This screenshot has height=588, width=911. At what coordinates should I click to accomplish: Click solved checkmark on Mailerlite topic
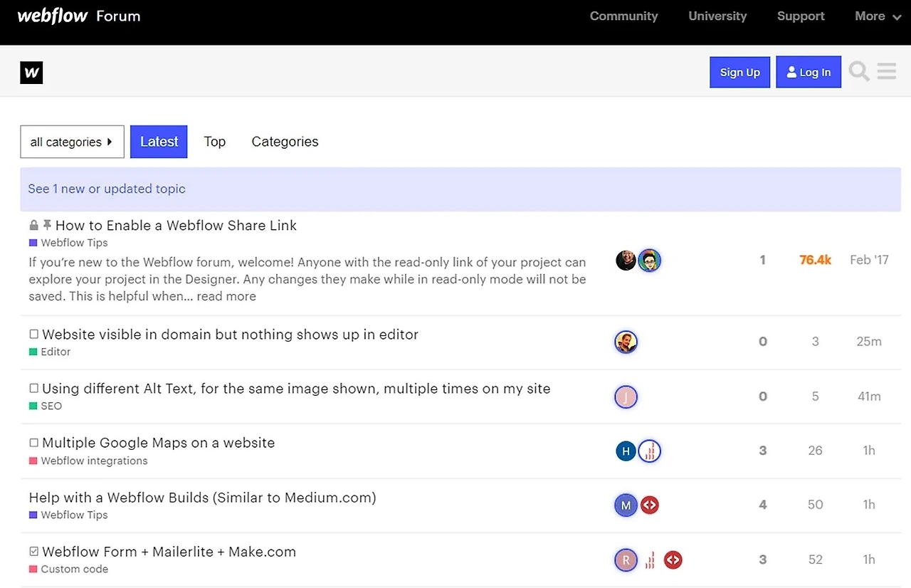pyautogui.click(x=33, y=552)
